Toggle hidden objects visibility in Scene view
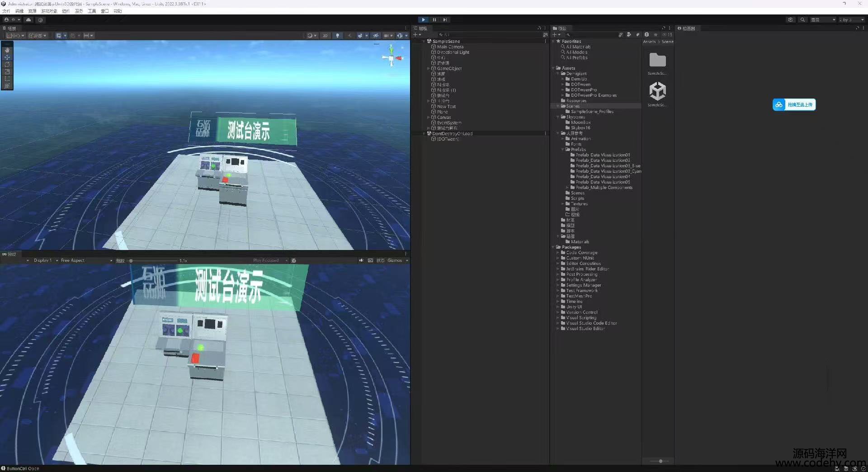The width and height of the screenshot is (868, 472). 376,35
